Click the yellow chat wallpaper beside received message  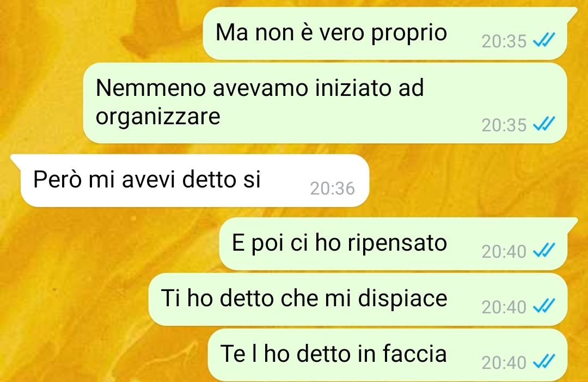tap(476, 180)
